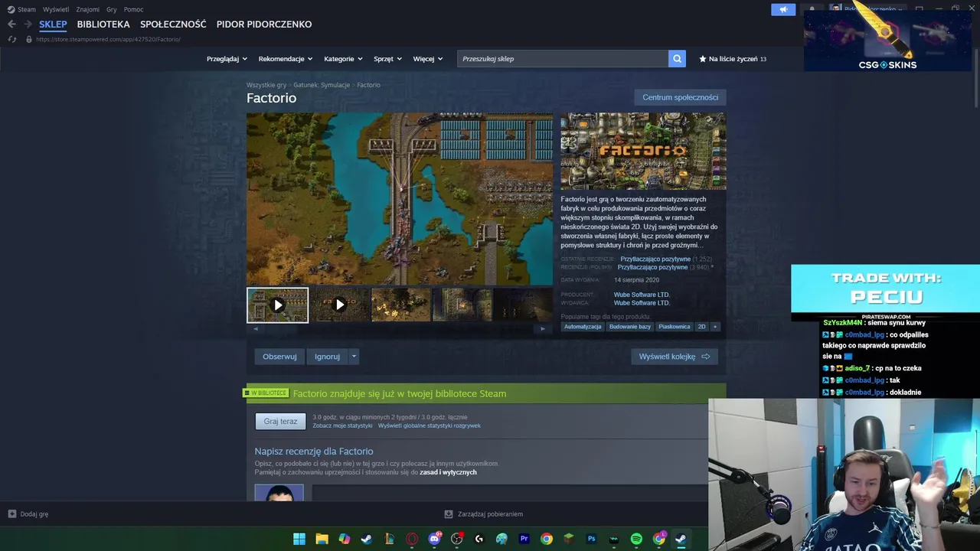This screenshot has width=980, height=551.
Task: Open the Steam menu
Action: [22, 9]
